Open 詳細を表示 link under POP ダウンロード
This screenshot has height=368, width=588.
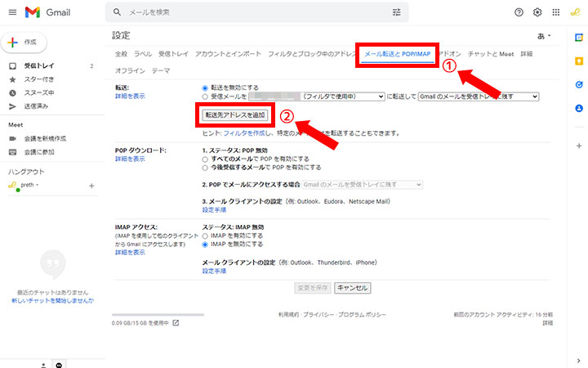(x=130, y=159)
